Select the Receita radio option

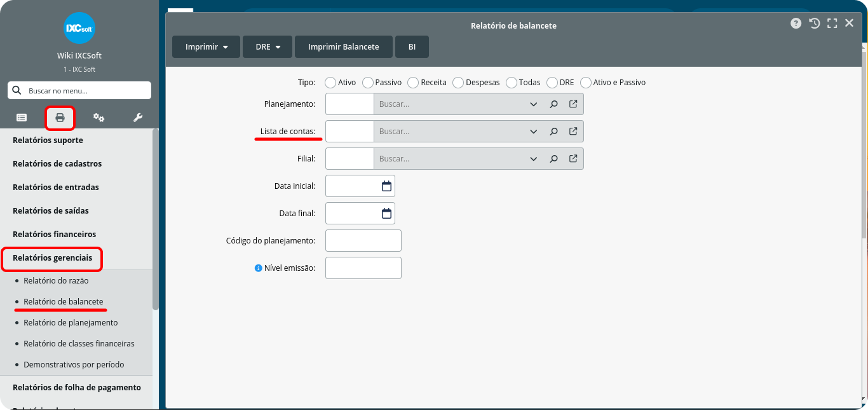click(x=413, y=83)
